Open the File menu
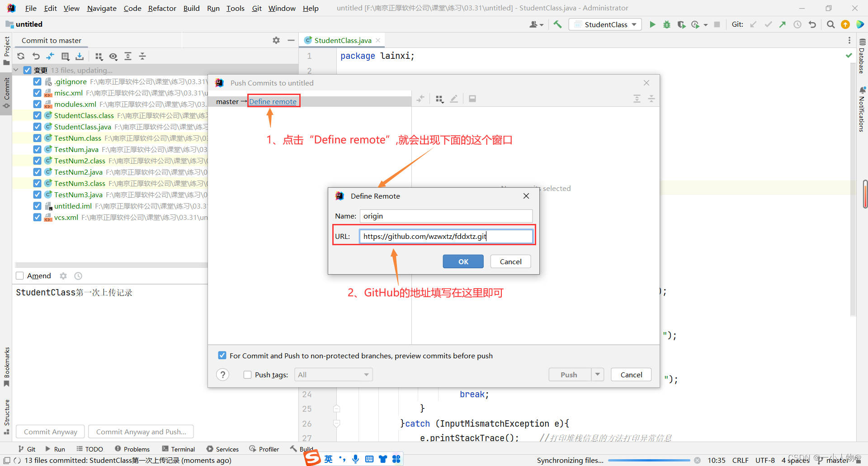This screenshot has height=466, width=868. pyautogui.click(x=31, y=8)
